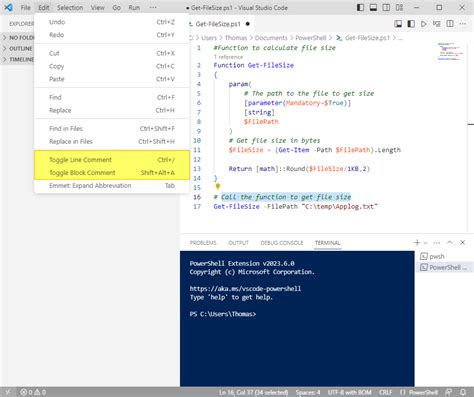Screen dimensions: 474x397
Task: Expand the NO FOLDER section
Action: tap(17, 38)
